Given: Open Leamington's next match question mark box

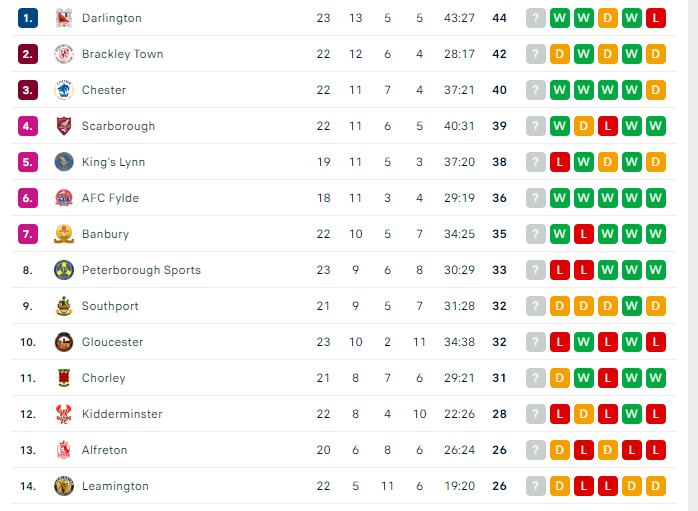Looking at the screenshot, I should (x=536, y=486).
